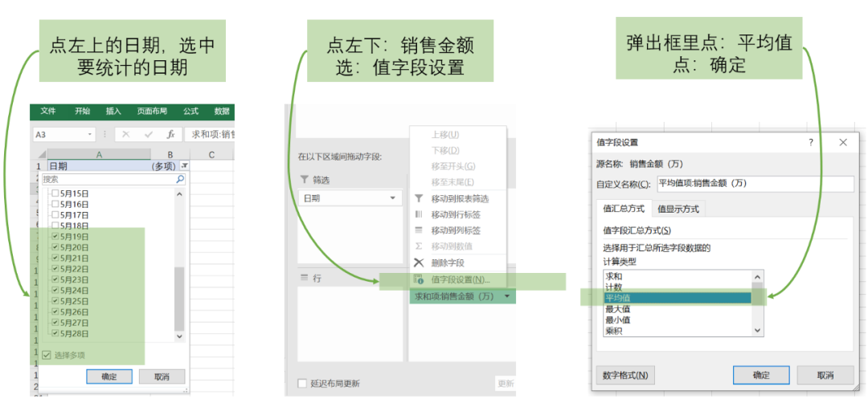
Task: Select 平均值 in the calculation type list
Action: click(677, 298)
